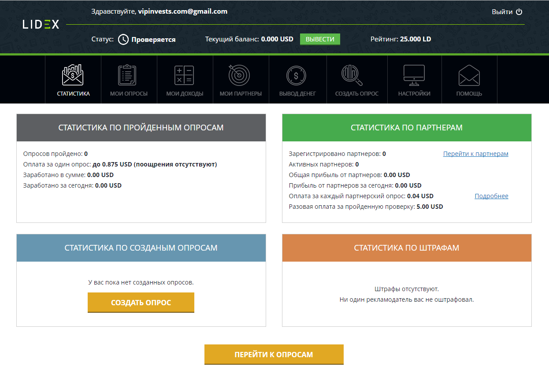Screen dimensions: 549x392
Task: Click the clock status icon
Action: coord(123,39)
